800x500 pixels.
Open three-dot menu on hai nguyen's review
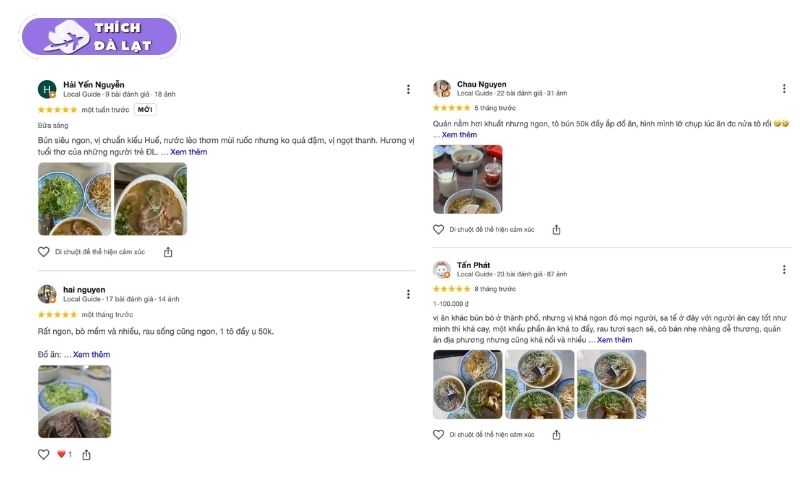pyautogui.click(x=408, y=294)
